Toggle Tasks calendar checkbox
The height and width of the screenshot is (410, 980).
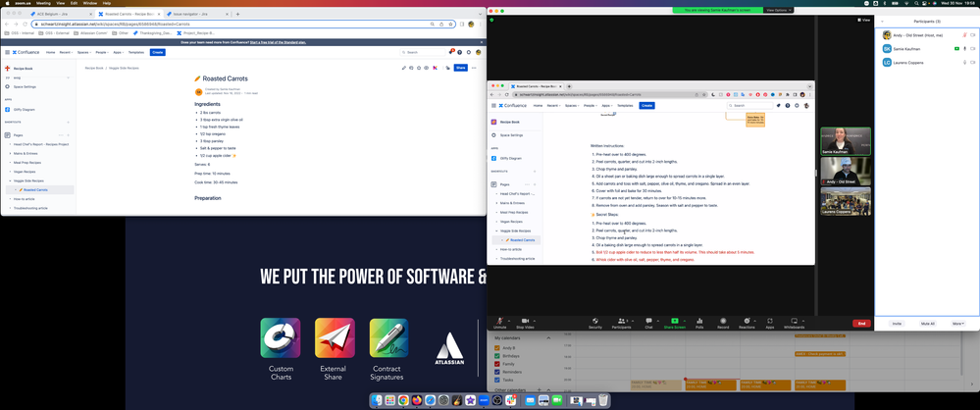(497, 380)
